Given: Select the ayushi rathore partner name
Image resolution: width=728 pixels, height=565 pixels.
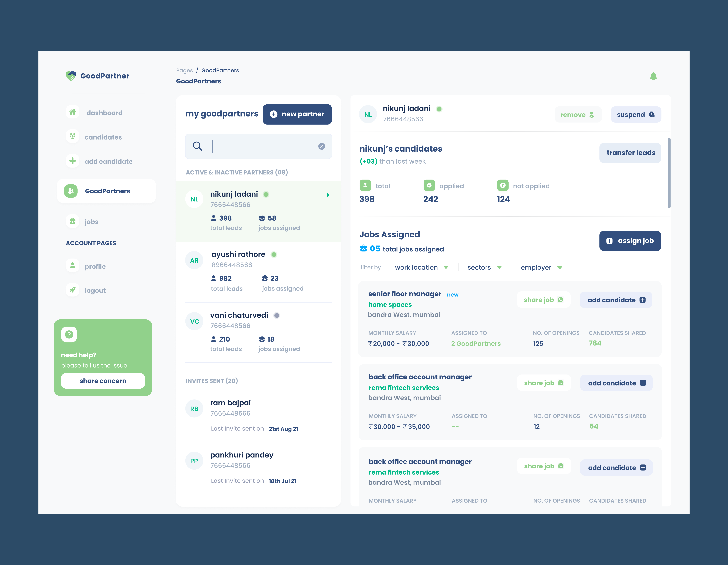Looking at the screenshot, I should tap(238, 254).
